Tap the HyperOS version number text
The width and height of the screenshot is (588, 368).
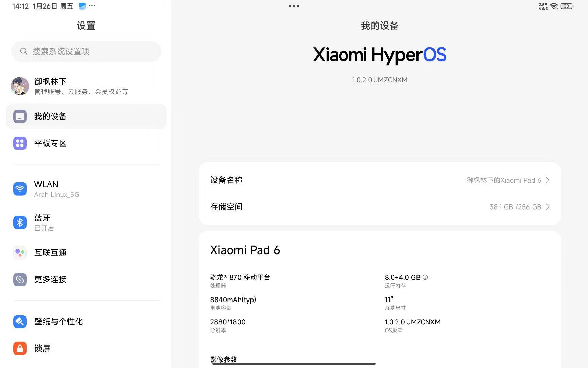coord(379,80)
